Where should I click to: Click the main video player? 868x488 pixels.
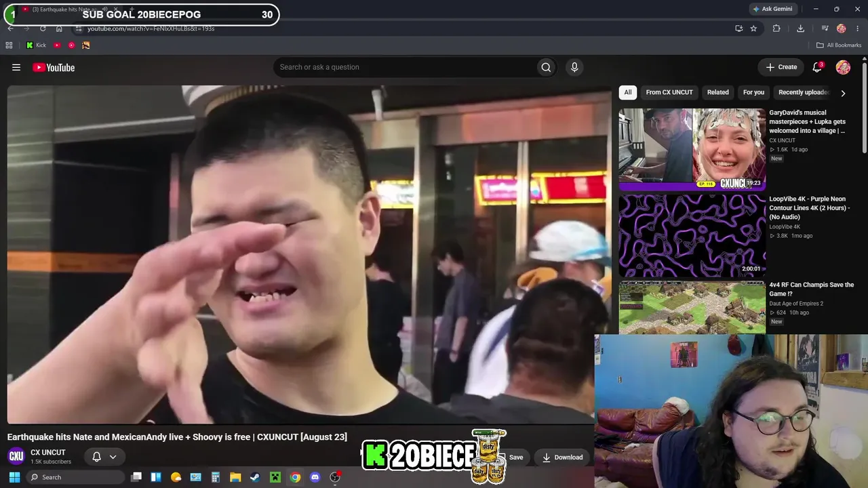coord(309,254)
